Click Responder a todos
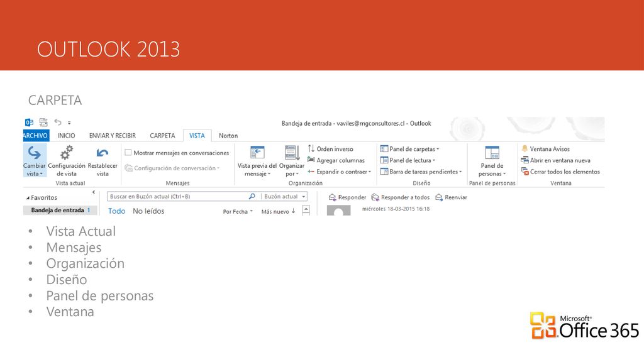 point(401,197)
